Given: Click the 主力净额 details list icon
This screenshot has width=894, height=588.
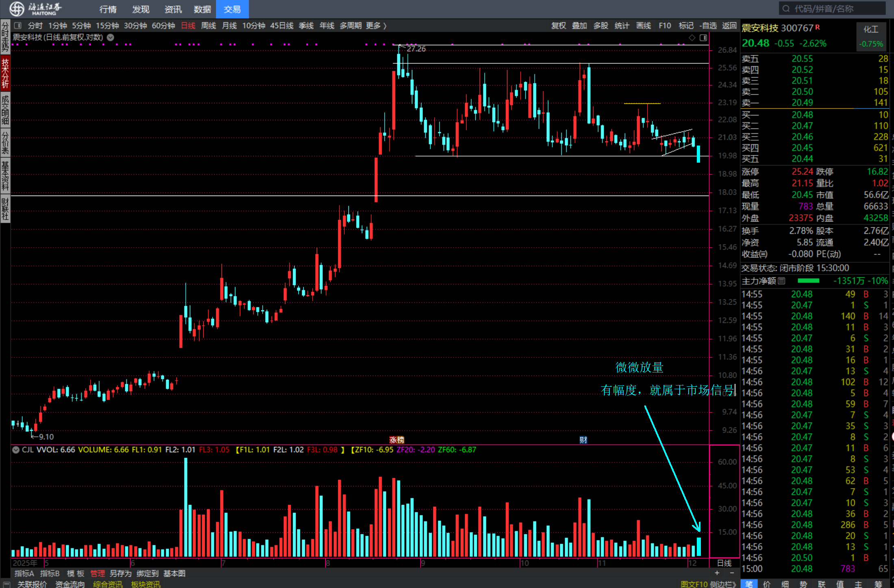Looking at the screenshot, I should [x=782, y=281].
